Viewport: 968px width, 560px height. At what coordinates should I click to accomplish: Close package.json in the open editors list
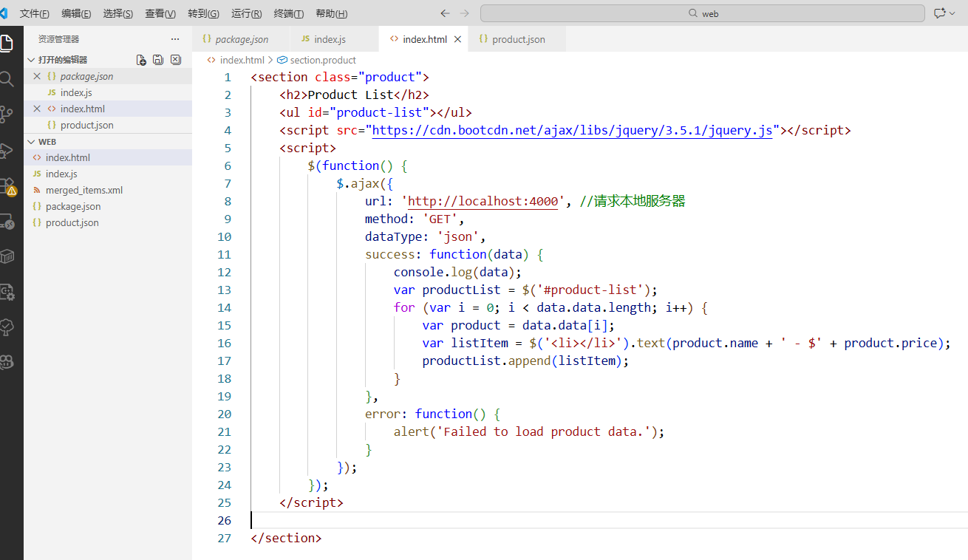[37, 76]
